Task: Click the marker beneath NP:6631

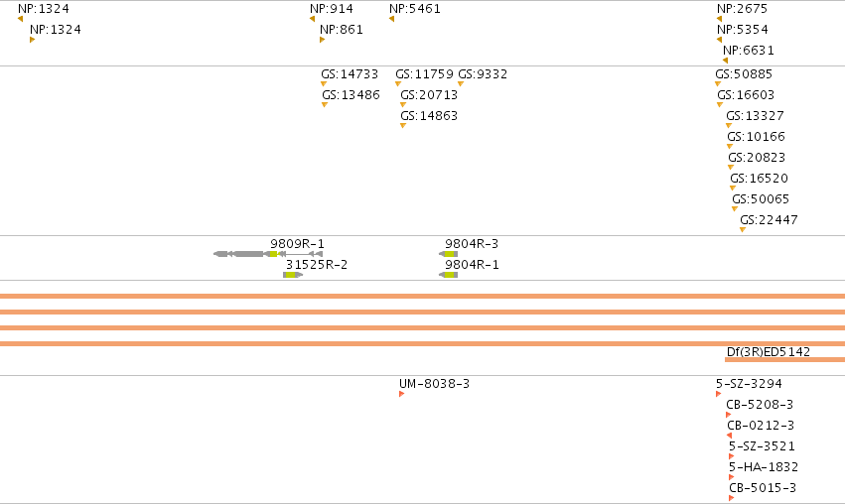Action: [726, 61]
